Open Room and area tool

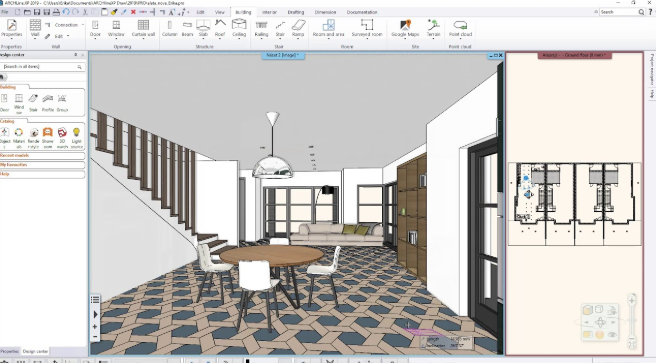pyautogui.click(x=328, y=28)
